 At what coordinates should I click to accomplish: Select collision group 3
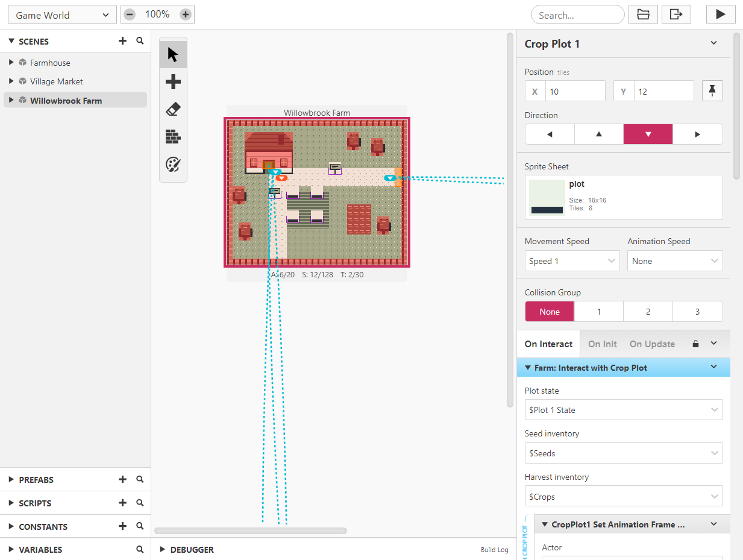click(697, 312)
